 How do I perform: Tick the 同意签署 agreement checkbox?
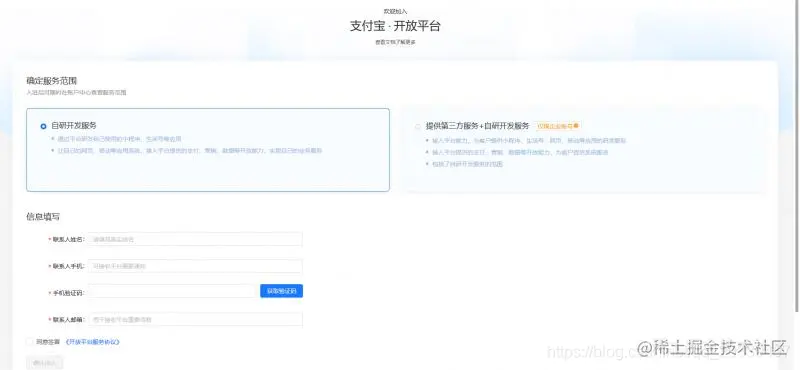tap(30, 341)
